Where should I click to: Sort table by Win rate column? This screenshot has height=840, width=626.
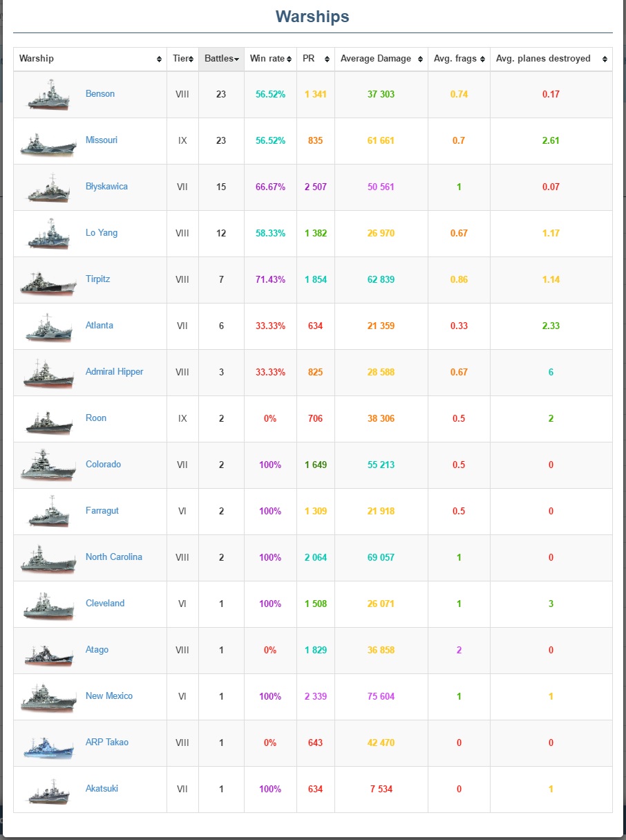[x=270, y=59]
